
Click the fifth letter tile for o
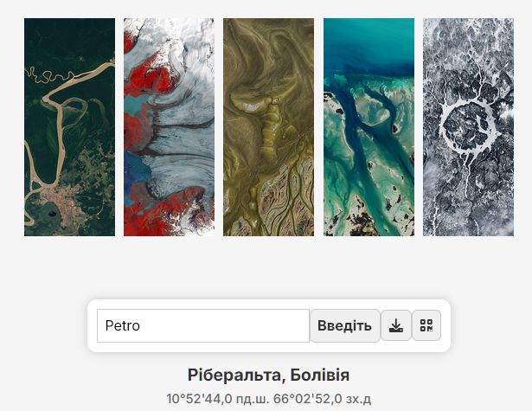click(468, 127)
